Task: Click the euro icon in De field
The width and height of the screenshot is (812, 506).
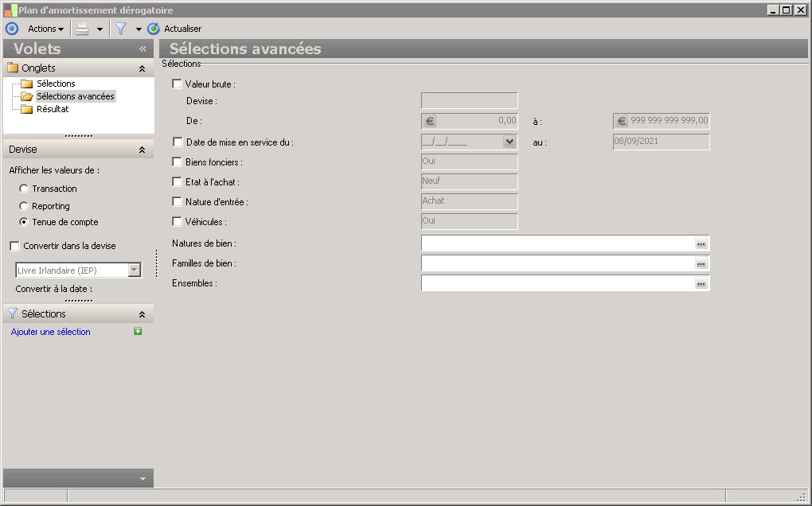Action: 430,121
